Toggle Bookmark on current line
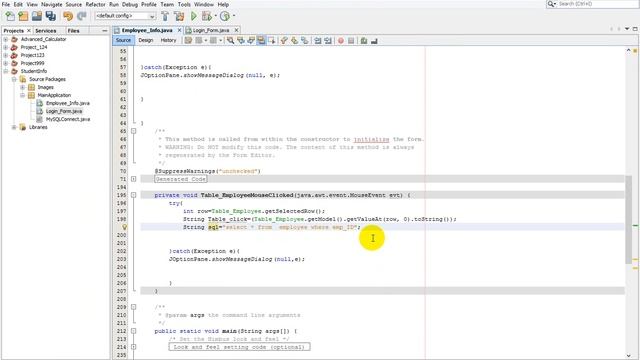 click(x=304, y=40)
